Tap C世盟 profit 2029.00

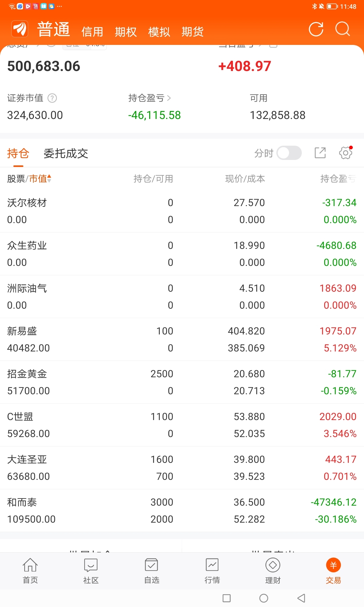pyautogui.click(x=338, y=417)
